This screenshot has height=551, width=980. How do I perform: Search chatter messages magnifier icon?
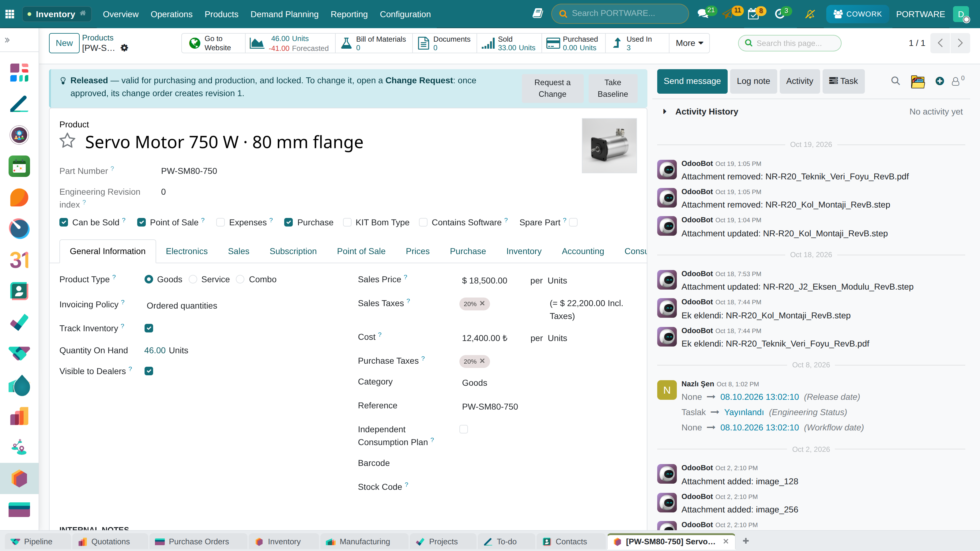click(895, 81)
